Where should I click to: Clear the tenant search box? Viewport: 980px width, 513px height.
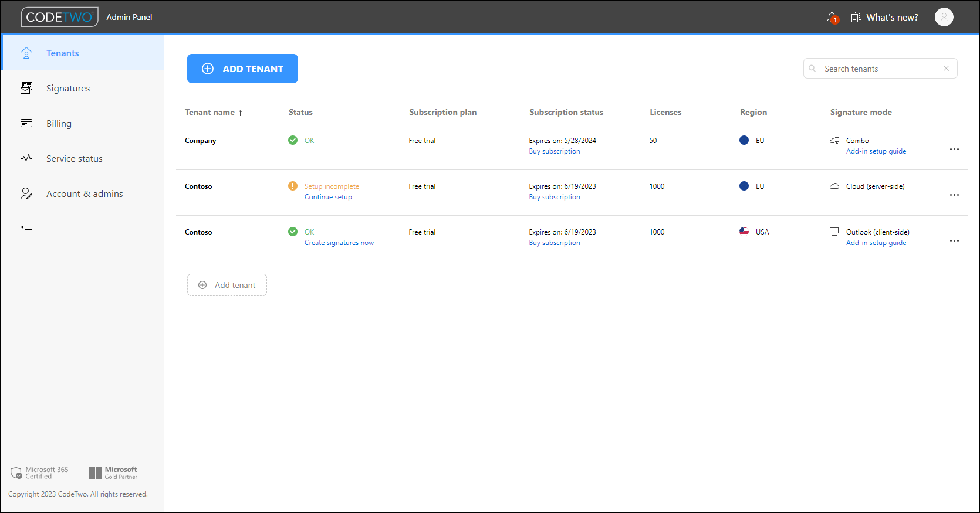[946, 69]
